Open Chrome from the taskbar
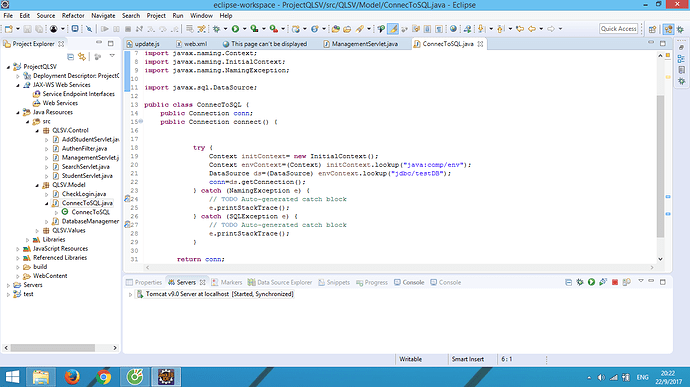690x387 pixels. coord(104,377)
